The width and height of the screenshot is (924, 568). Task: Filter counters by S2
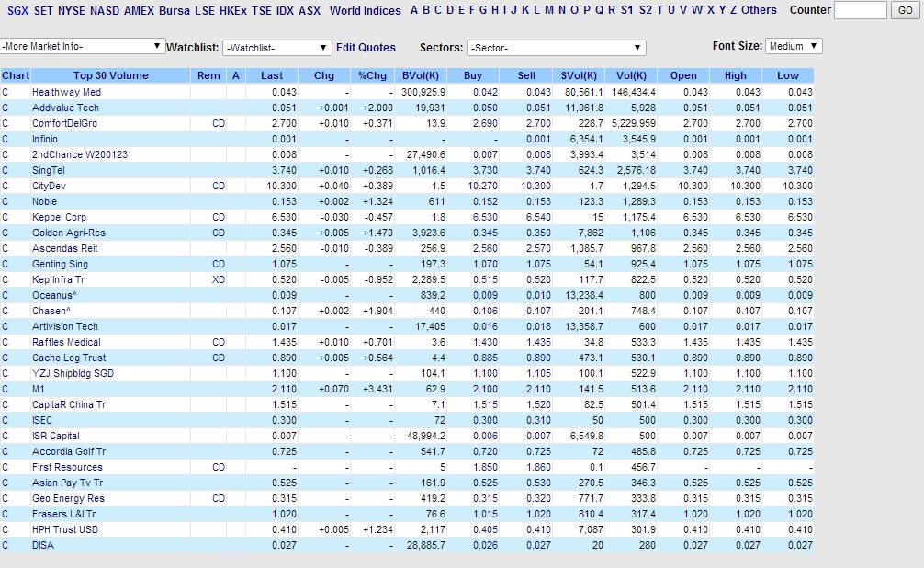(646, 10)
